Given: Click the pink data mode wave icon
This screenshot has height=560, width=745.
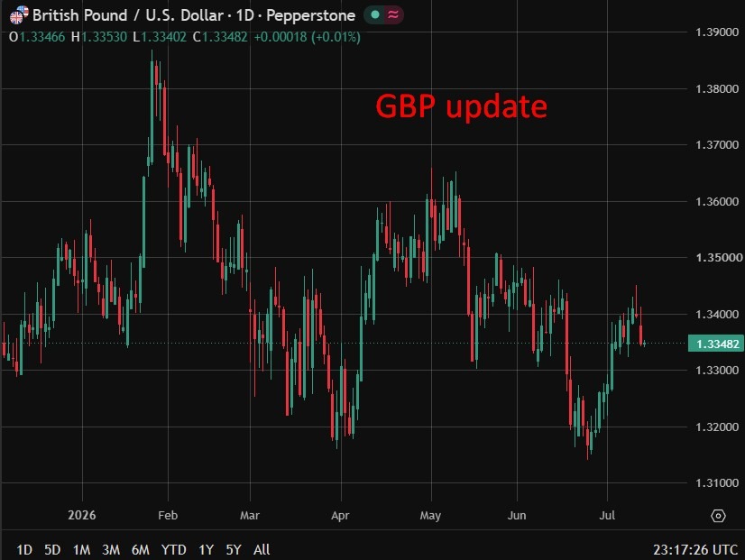Looking at the screenshot, I should click(x=393, y=14).
